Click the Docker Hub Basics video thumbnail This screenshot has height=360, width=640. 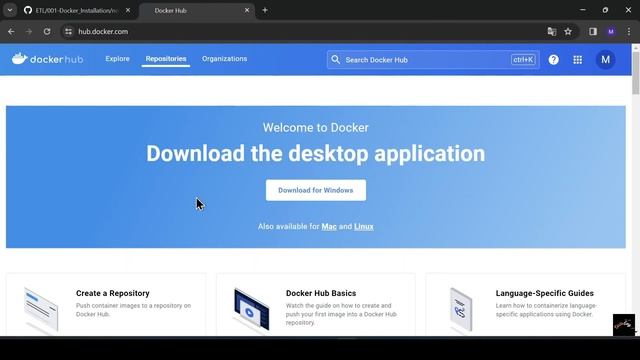pyautogui.click(x=251, y=310)
